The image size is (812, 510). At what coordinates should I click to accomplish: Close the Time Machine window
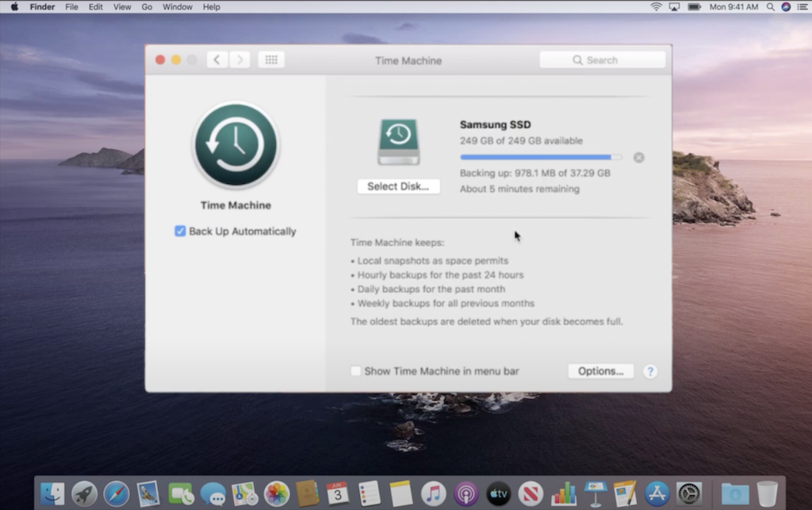click(x=160, y=60)
